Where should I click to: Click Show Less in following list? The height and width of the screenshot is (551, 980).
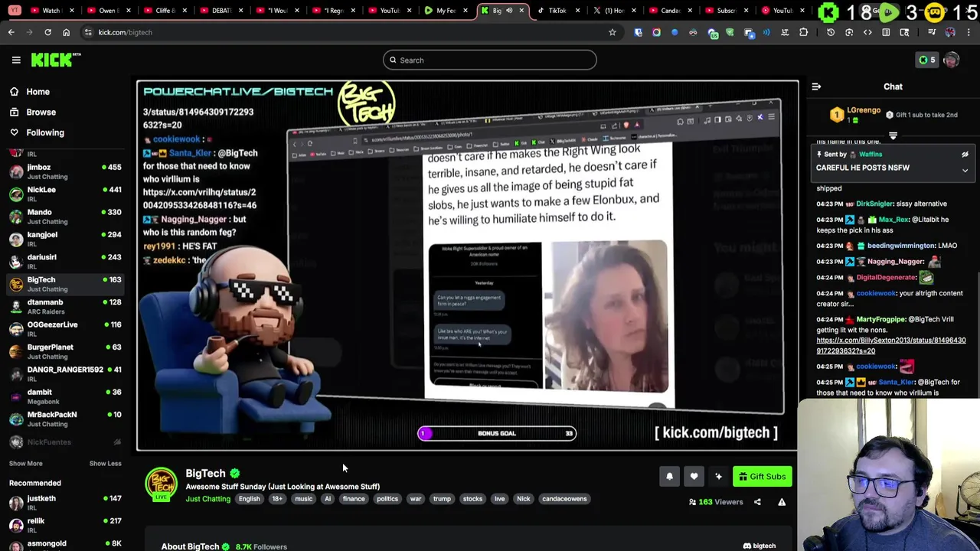click(x=105, y=463)
